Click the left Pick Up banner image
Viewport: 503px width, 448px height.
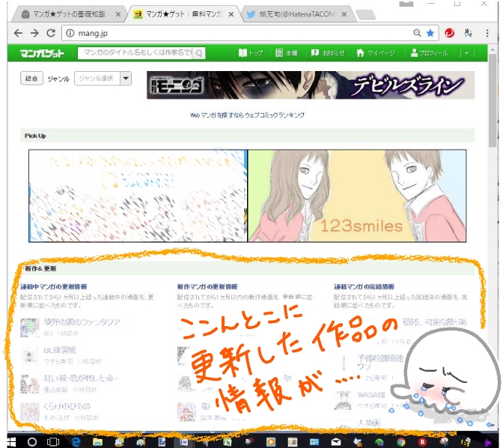[x=138, y=196]
